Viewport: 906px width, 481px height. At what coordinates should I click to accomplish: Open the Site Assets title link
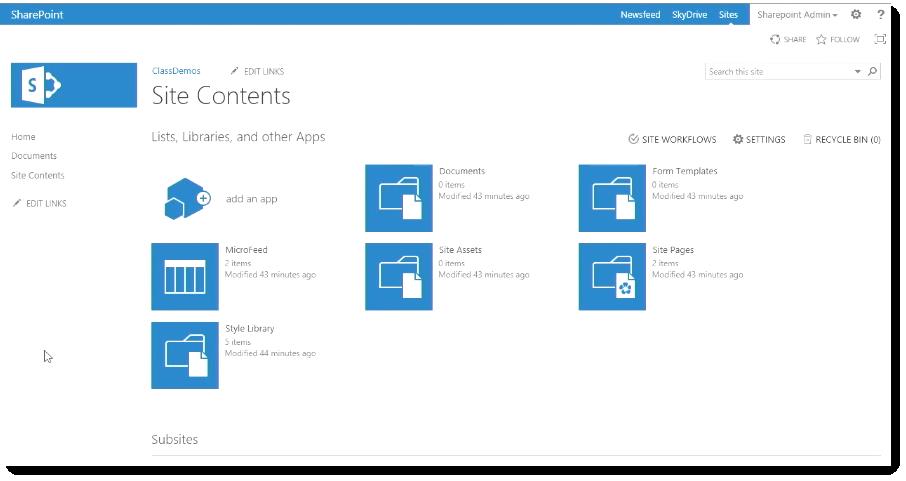(x=460, y=250)
